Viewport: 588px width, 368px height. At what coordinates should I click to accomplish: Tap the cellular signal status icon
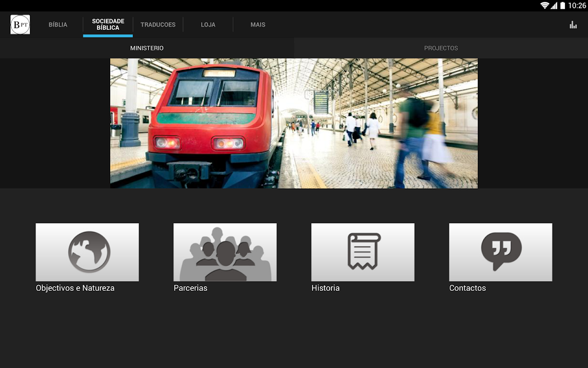coord(554,6)
